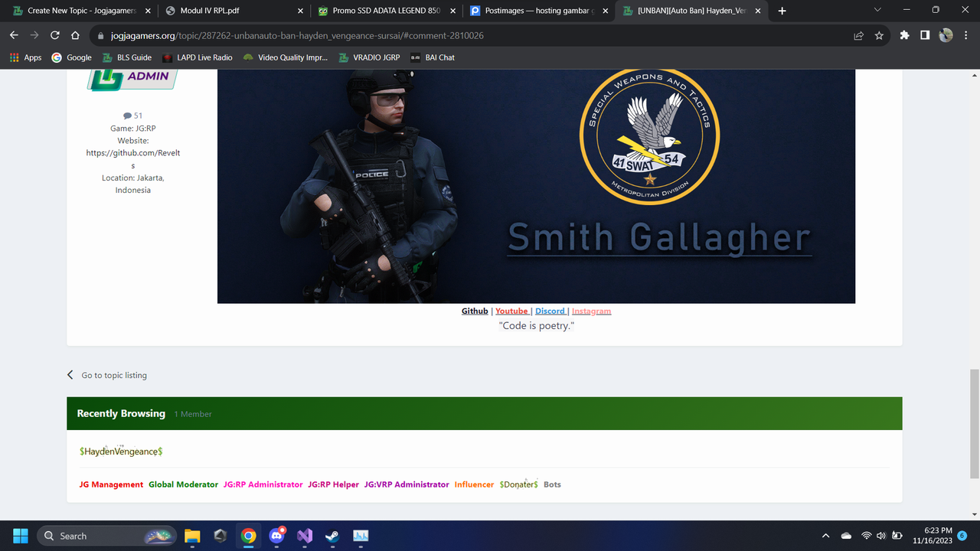
Task: Open the Windows Start menu
Action: 20,536
